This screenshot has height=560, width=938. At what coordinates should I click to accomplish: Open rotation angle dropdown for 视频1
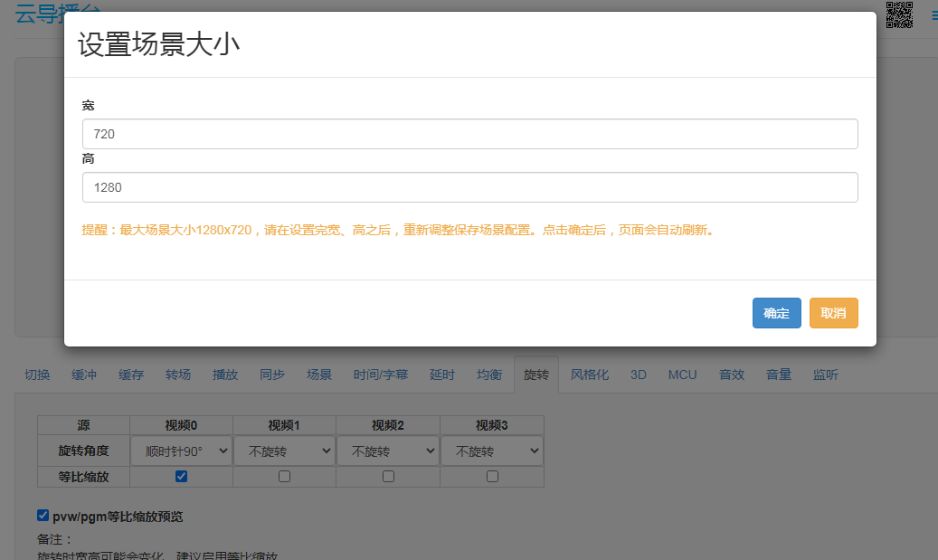284,451
